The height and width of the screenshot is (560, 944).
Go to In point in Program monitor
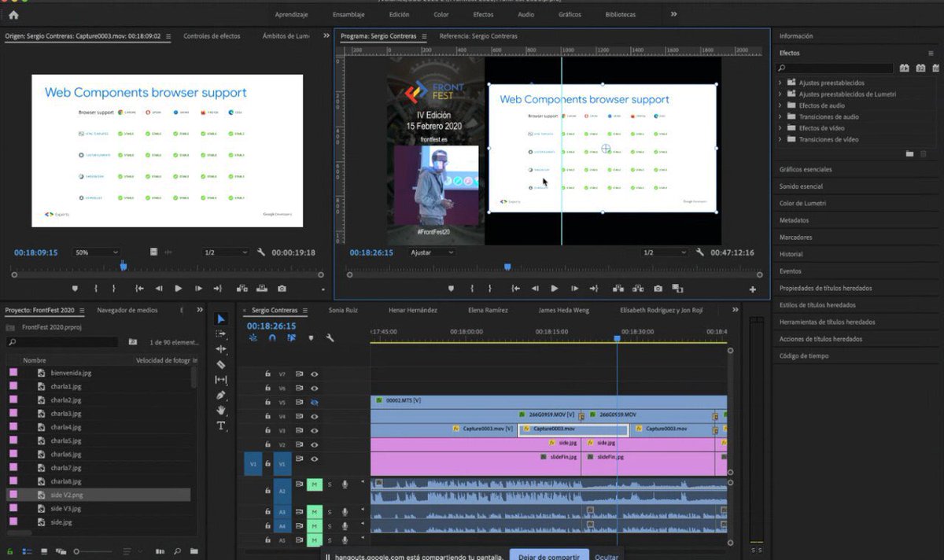click(515, 289)
